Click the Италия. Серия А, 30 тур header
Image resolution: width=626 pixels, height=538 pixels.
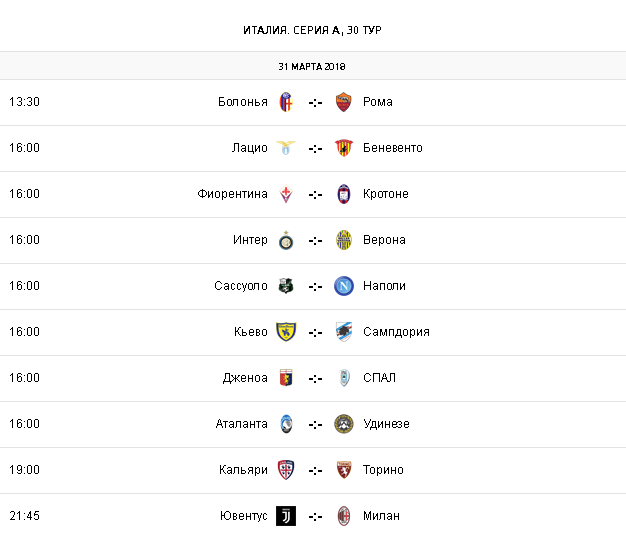click(313, 29)
